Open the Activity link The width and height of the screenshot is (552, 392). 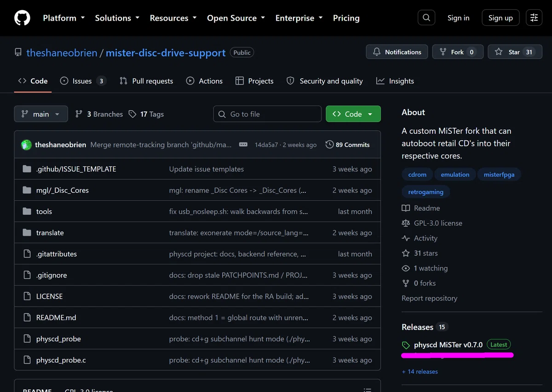(x=420, y=238)
